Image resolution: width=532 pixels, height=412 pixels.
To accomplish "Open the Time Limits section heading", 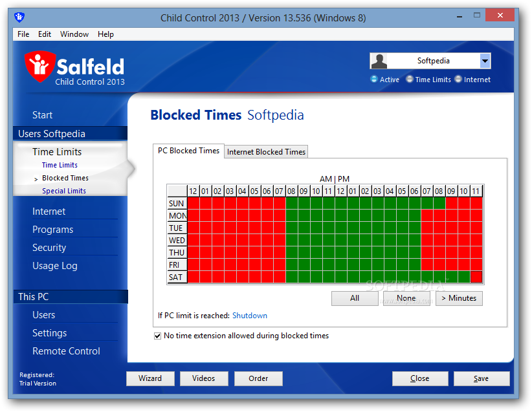I will coord(57,151).
